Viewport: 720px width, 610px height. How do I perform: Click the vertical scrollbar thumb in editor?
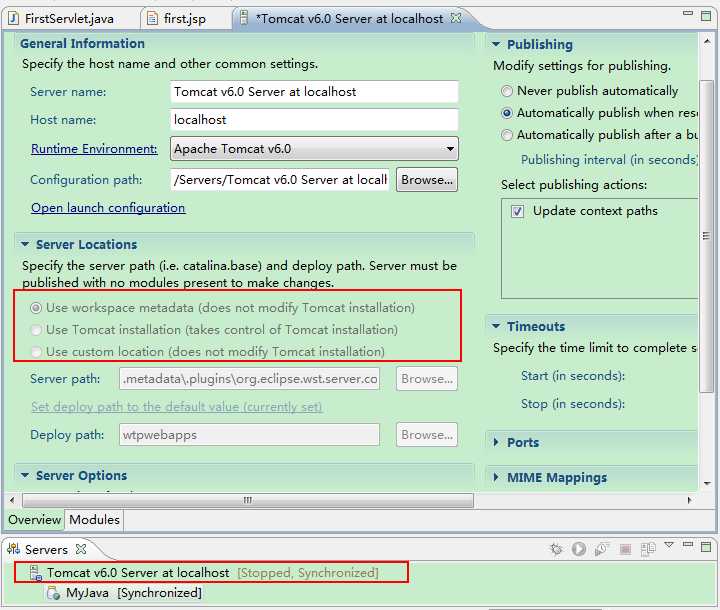(706, 236)
